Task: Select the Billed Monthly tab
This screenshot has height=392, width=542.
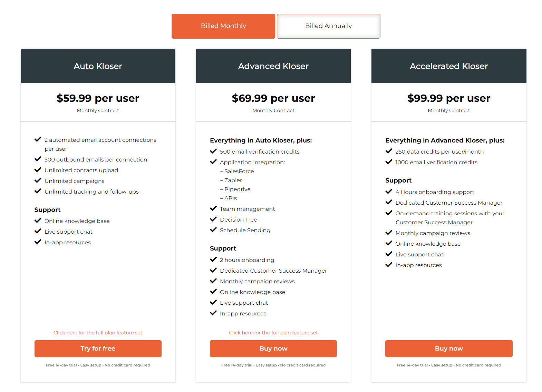Action: click(223, 26)
